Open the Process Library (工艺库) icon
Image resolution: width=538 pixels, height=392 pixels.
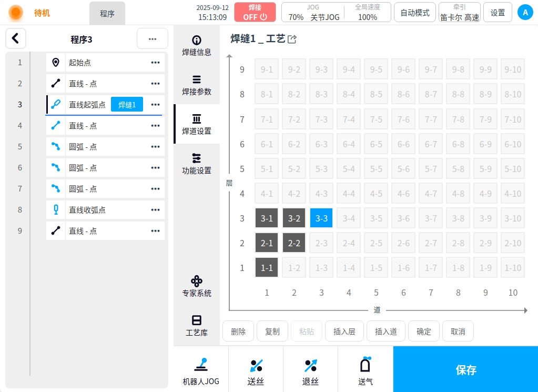coord(197,325)
